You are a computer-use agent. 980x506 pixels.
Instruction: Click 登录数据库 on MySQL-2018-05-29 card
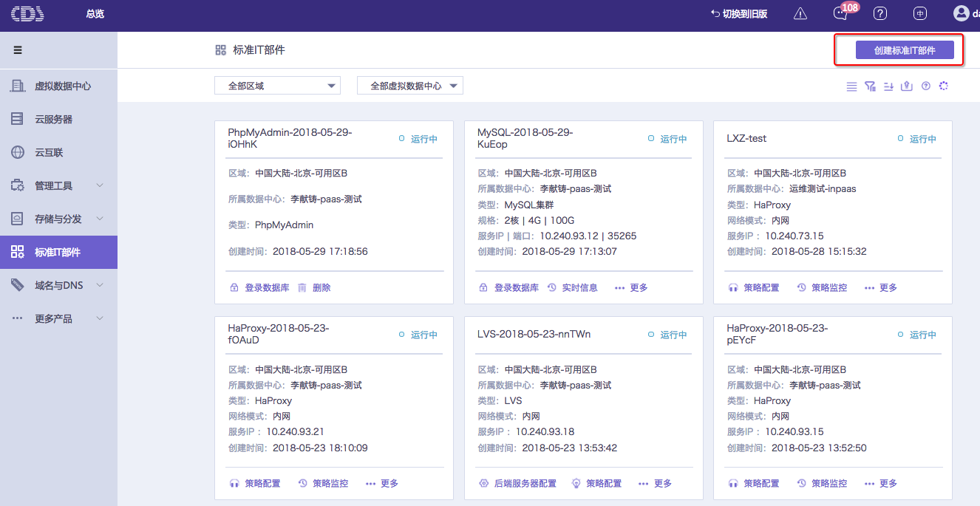pos(508,287)
